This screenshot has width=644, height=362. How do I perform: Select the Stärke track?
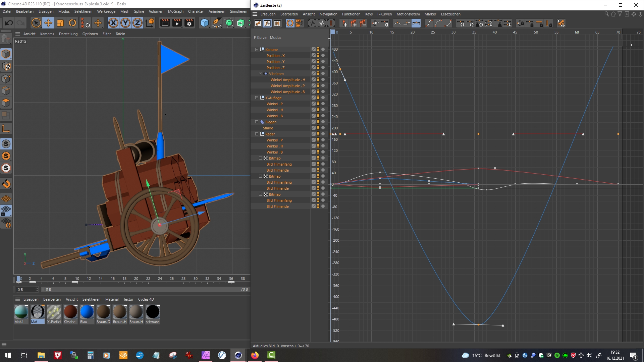(x=268, y=128)
